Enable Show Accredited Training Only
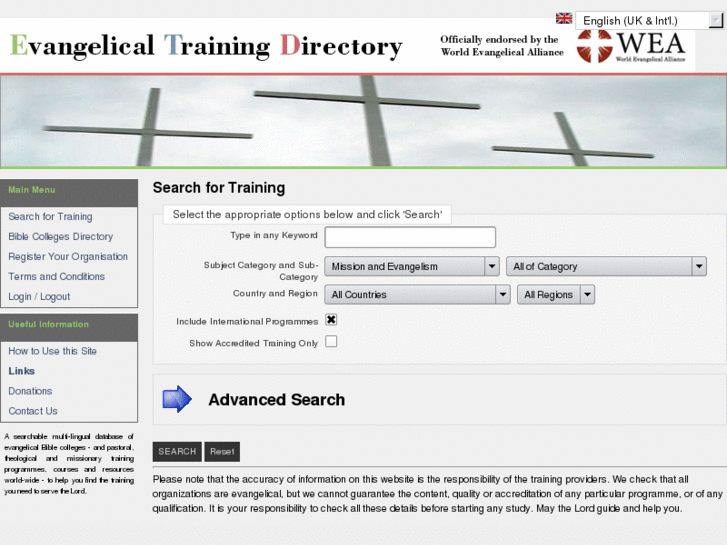727x545 pixels. coord(331,341)
